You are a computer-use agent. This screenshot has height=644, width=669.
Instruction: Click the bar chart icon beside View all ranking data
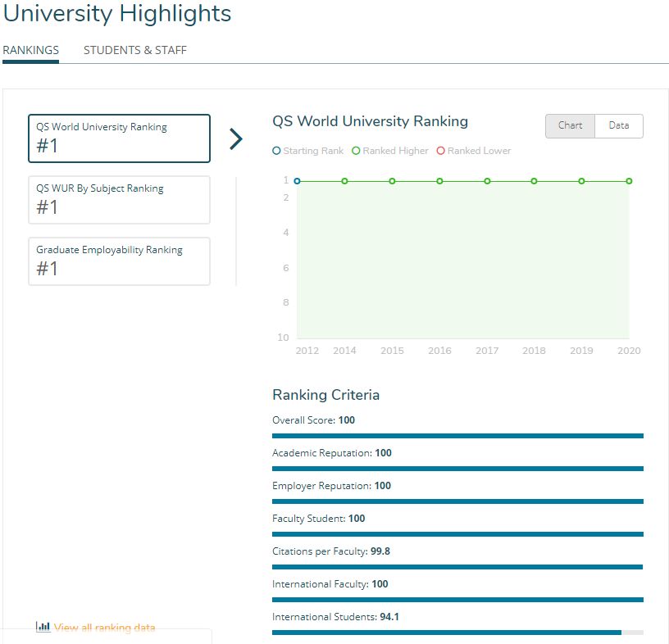coord(43,627)
